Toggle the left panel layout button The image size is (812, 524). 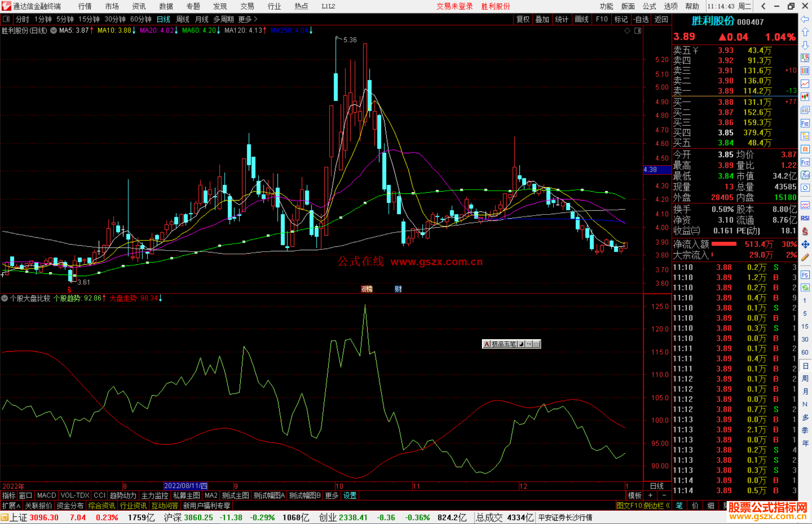tap(6, 19)
